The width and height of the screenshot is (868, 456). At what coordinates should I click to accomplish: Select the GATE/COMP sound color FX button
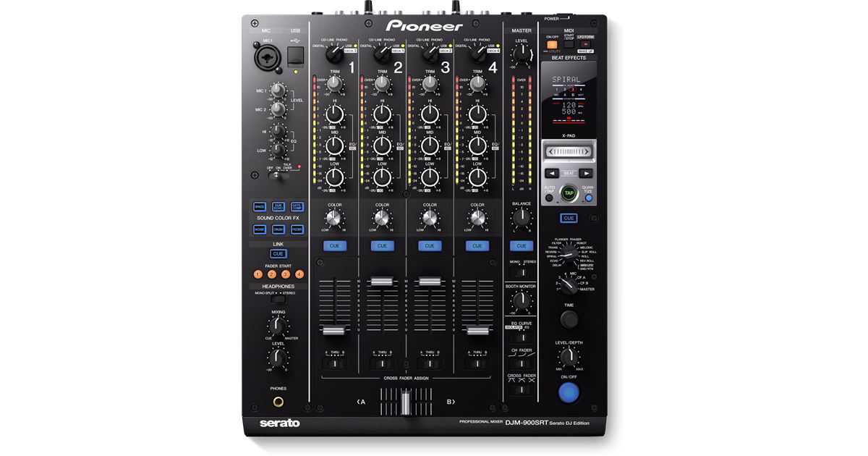(297, 207)
